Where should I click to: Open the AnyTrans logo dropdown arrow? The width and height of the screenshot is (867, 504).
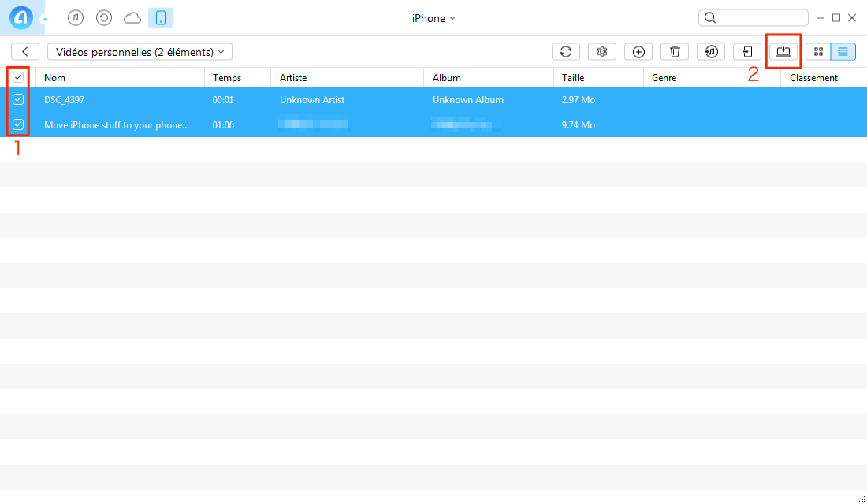pyautogui.click(x=44, y=20)
